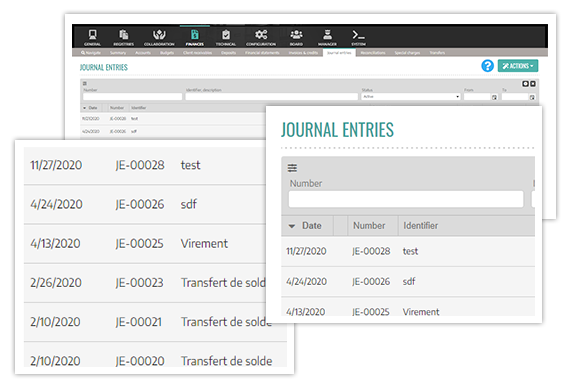Switch to the Special charges tab
The width and height of the screenshot is (570, 390).
point(407,53)
